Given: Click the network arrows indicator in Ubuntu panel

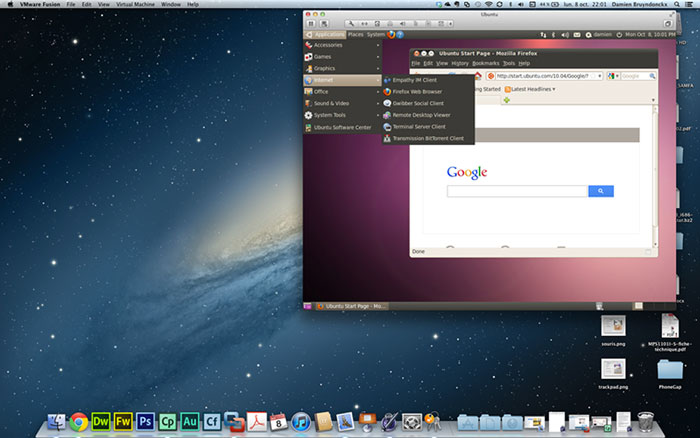Looking at the screenshot, I should pyautogui.click(x=543, y=34).
